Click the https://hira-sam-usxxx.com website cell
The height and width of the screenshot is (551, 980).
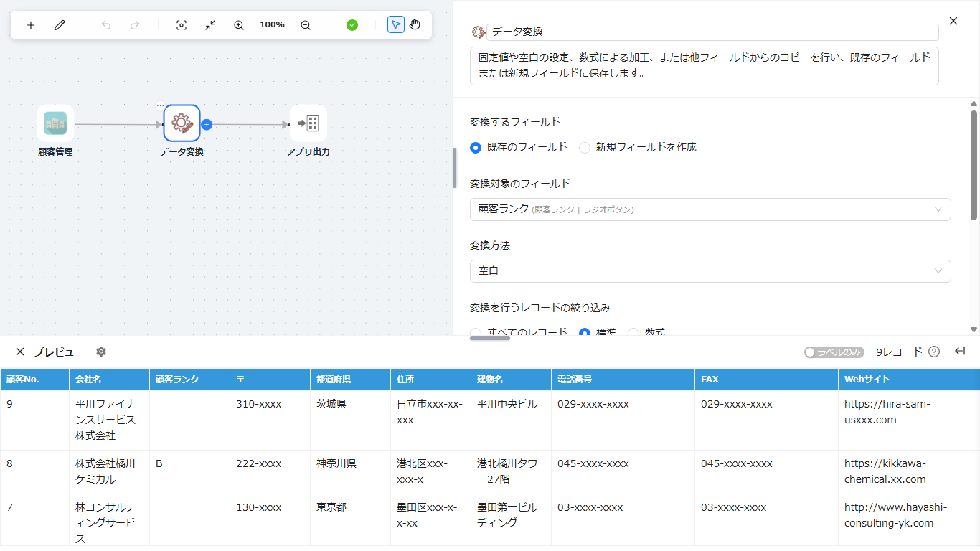909,420
